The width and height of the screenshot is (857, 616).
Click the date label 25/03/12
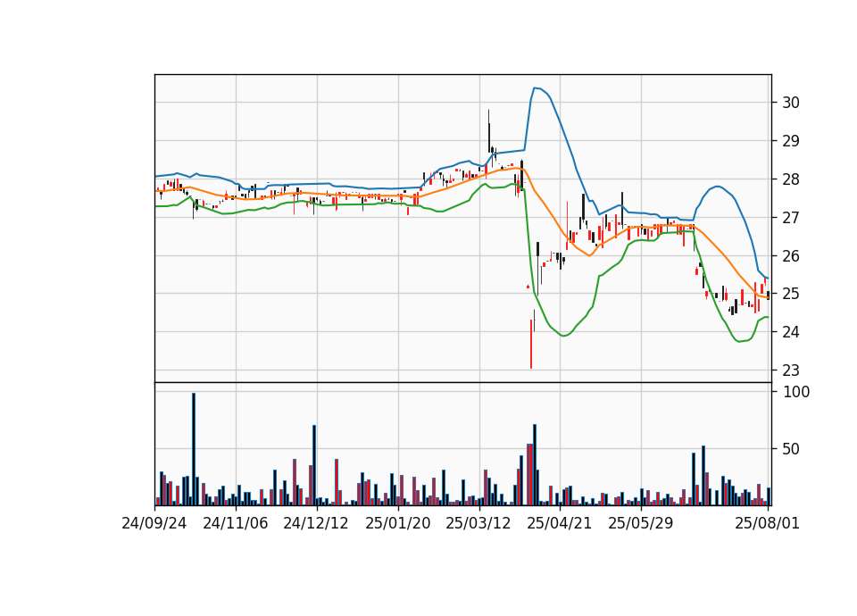(478, 524)
